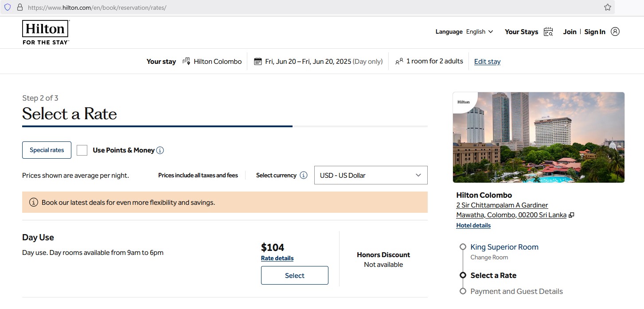Open the Join menu item
This screenshot has width=644, height=309.
[x=570, y=31]
